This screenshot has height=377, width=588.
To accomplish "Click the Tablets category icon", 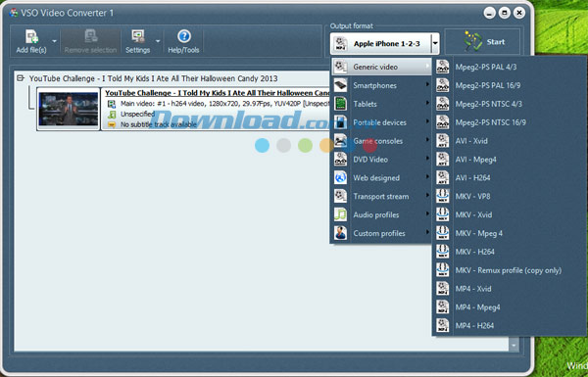I will pos(340,104).
